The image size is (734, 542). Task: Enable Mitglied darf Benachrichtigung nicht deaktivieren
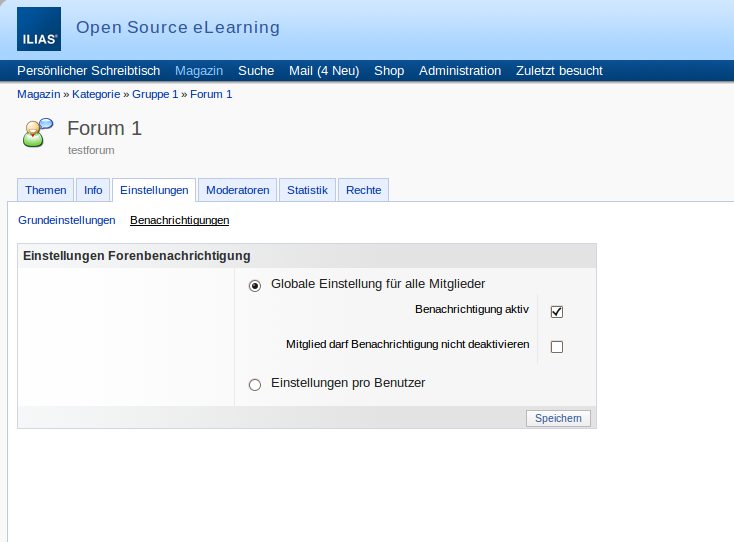click(557, 347)
